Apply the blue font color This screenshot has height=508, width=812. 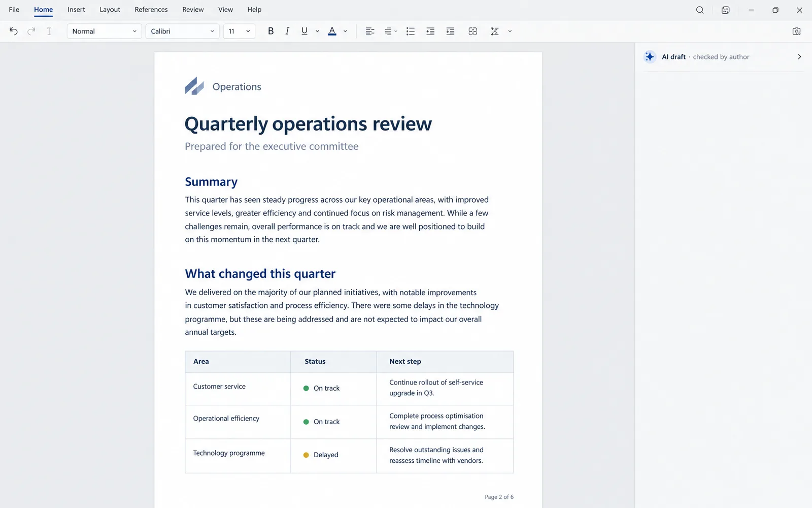(x=332, y=31)
